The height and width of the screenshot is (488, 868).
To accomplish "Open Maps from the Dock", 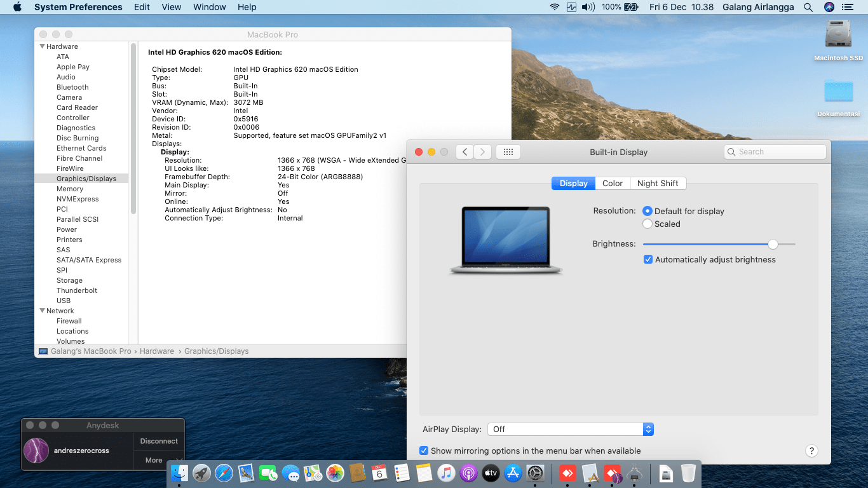I will [x=313, y=473].
